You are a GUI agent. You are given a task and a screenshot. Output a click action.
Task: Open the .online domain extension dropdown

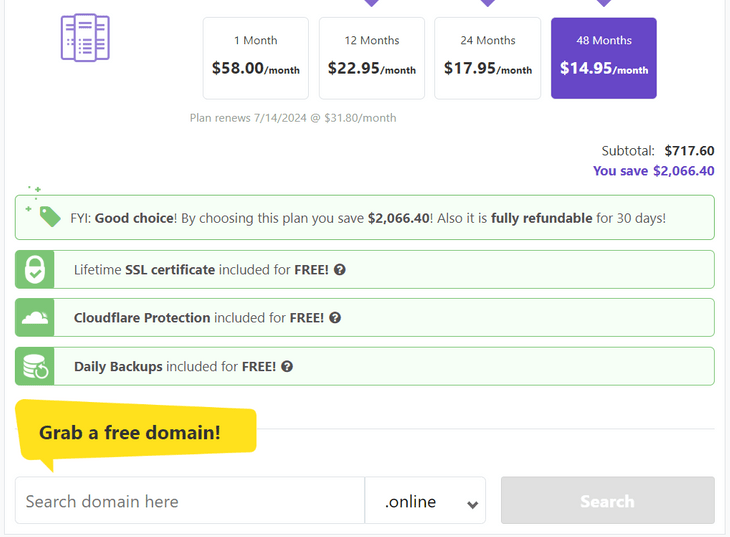pos(424,501)
